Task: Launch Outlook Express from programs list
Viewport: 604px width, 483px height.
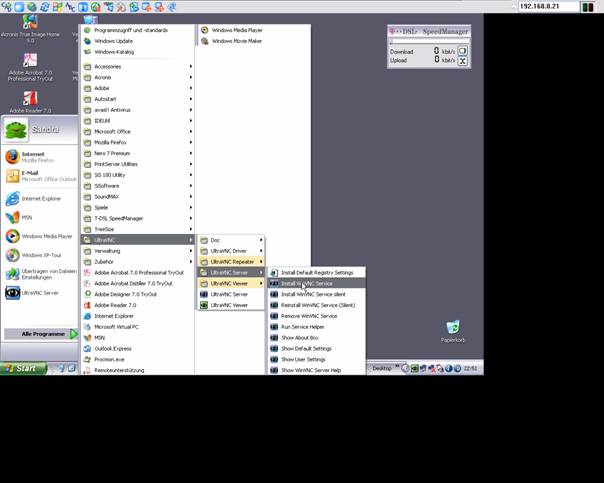Action: coord(138,349)
